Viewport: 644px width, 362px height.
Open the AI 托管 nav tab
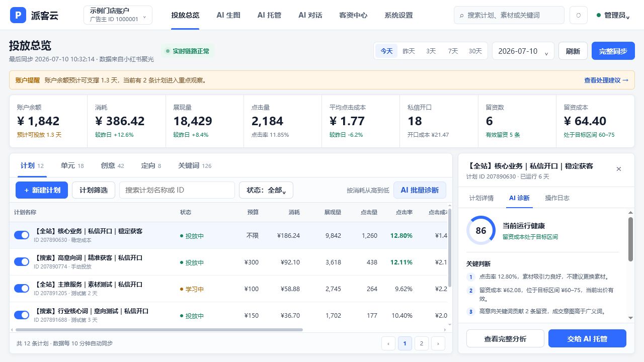pos(269,15)
